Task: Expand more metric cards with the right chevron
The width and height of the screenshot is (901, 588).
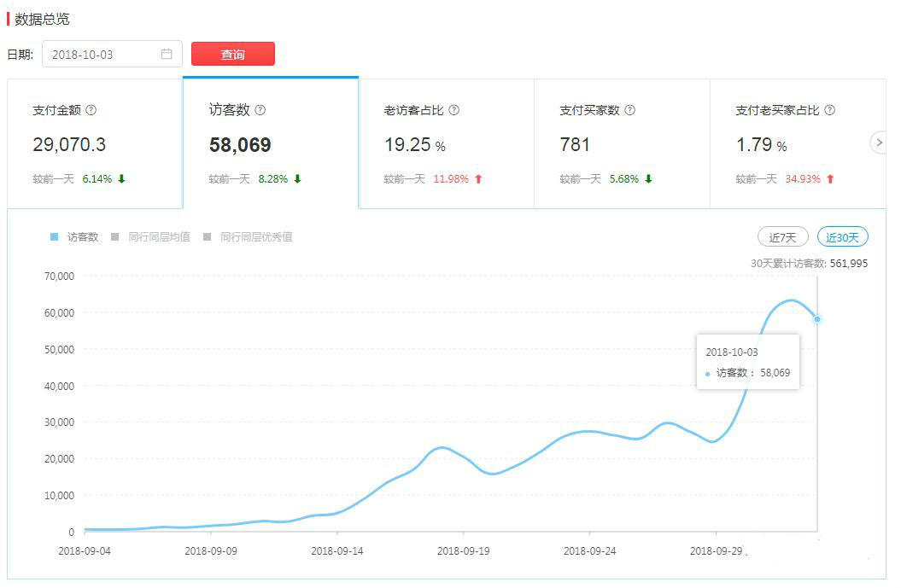Action: [x=880, y=143]
